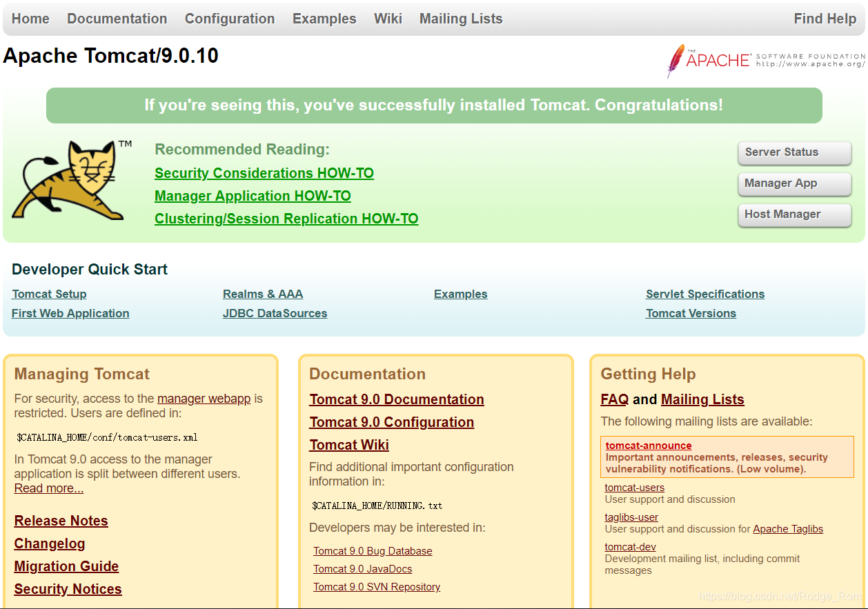Viewport: 868px width, 609px height.
Task: Open Tomcat 9.0 Bug Database link
Action: tap(373, 551)
